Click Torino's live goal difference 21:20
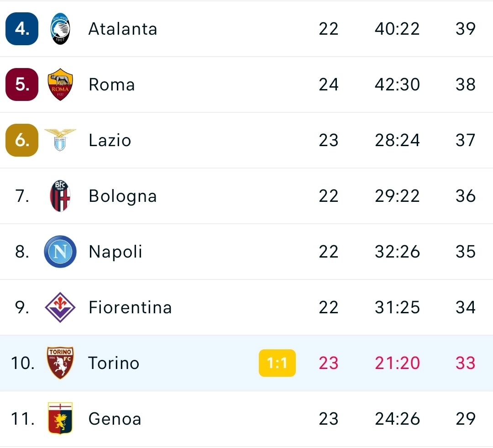 click(x=397, y=363)
